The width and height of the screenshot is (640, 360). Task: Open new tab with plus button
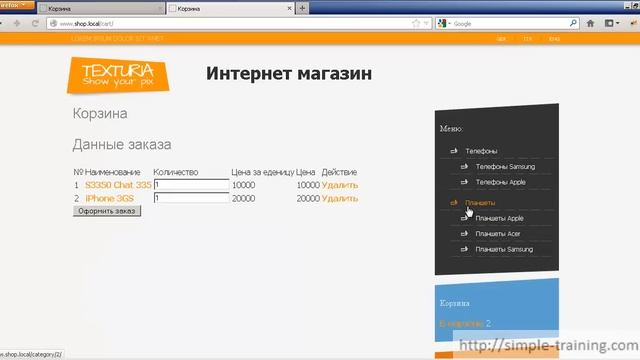(x=302, y=8)
